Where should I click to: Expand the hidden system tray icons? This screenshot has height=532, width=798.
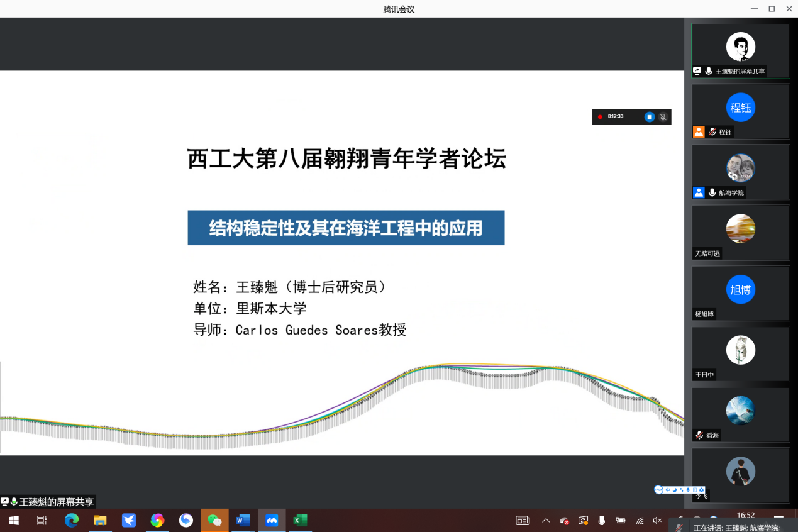pyautogui.click(x=546, y=521)
